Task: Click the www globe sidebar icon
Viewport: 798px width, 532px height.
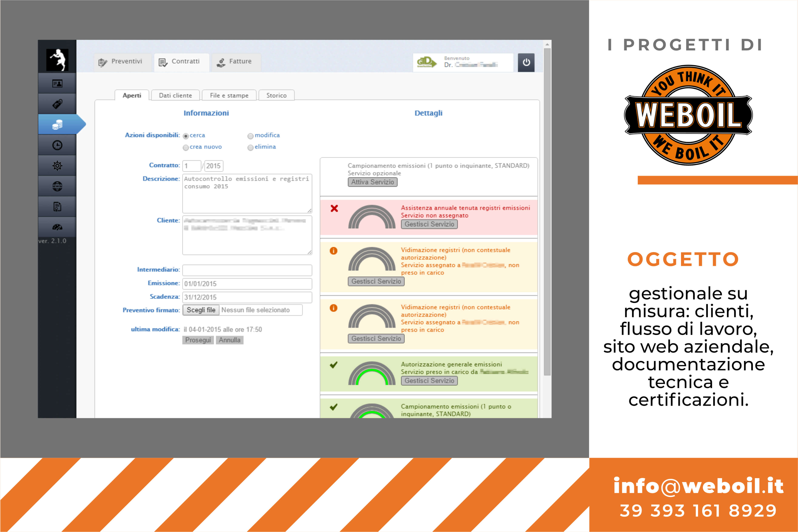Action: [x=57, y=186]
